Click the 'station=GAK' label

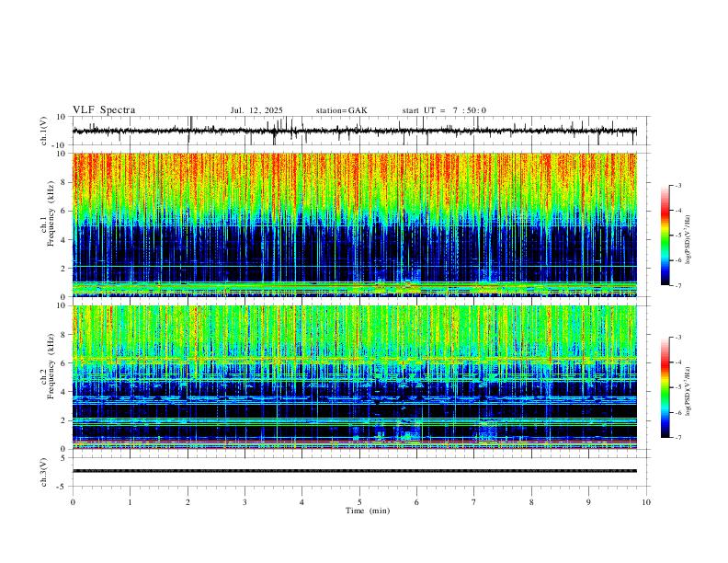tap(341, 110)
